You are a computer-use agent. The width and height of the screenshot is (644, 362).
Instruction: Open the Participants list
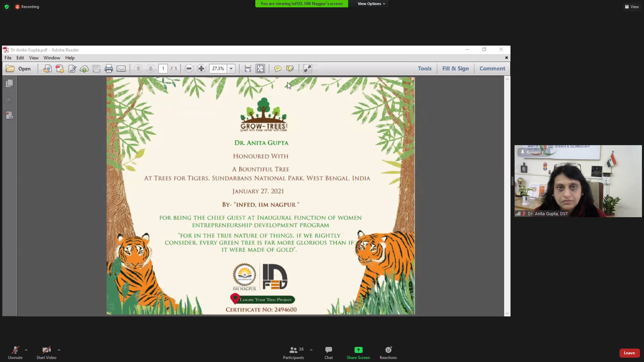(293, 353)
